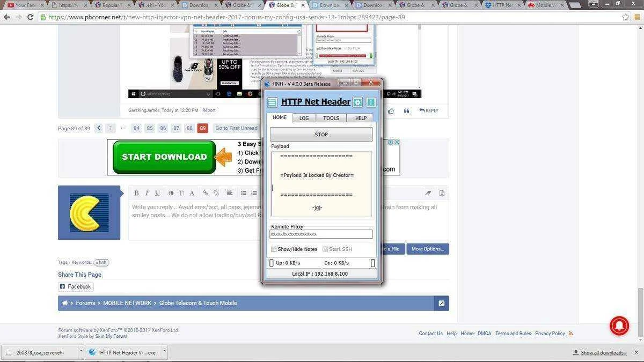The image size is (644, 362).
Task: Close the ad with X icon
Action: [x=397, y=142]
